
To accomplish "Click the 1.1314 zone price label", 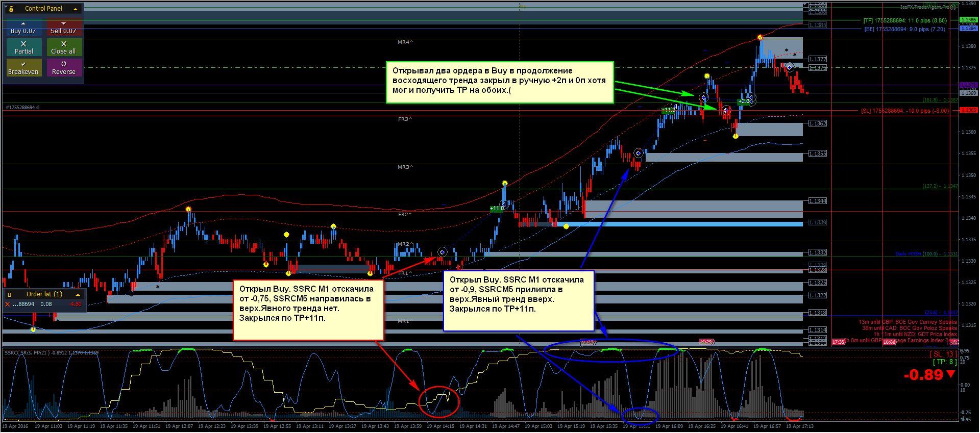I will click(x=818, y=330).
